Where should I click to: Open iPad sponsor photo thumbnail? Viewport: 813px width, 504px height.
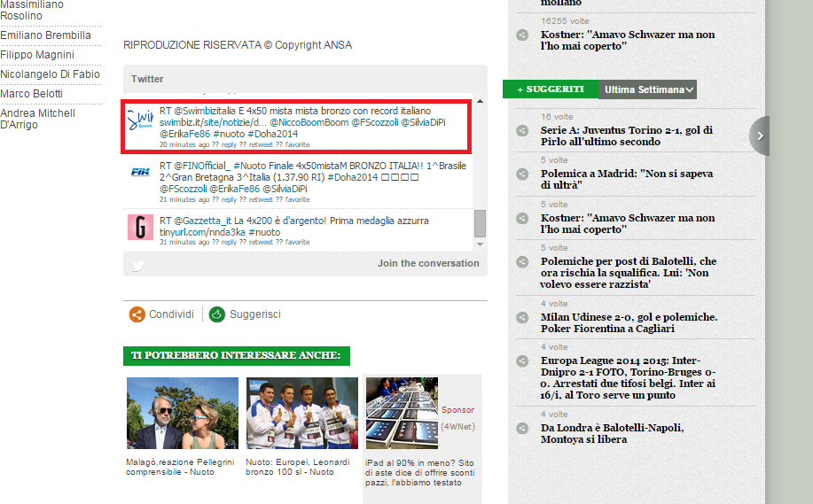point(402,413)
